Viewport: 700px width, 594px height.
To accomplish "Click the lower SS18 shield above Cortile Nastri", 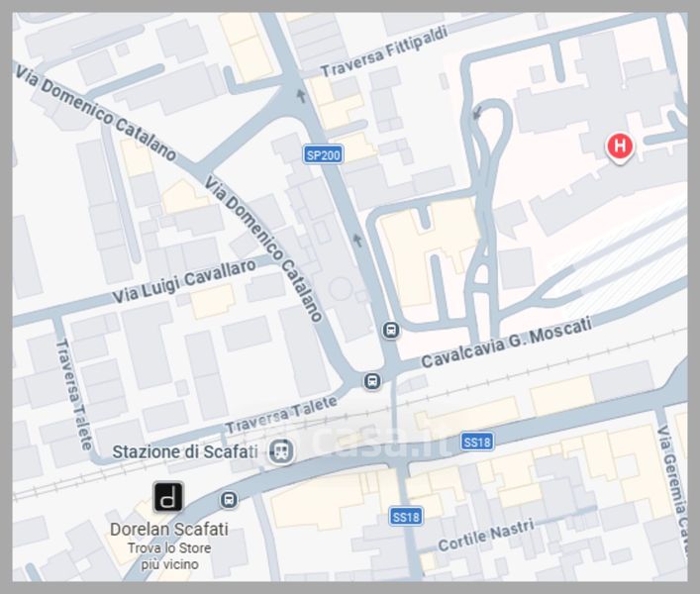I will 405,517.
